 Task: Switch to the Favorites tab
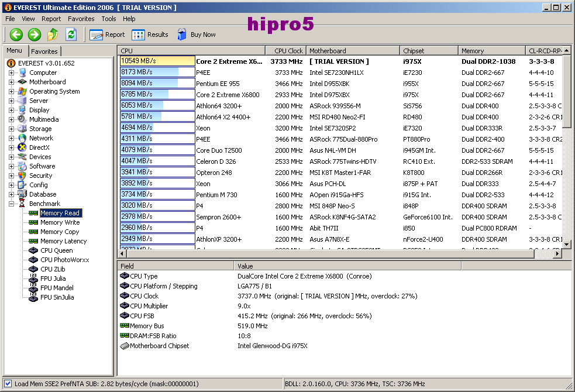click(44, 51)
